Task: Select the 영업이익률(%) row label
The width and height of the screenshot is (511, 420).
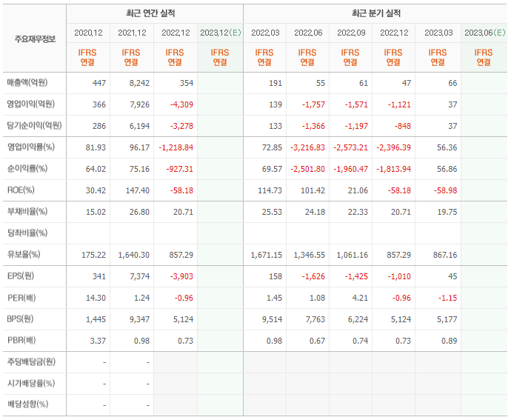Action: pos(31,147)
